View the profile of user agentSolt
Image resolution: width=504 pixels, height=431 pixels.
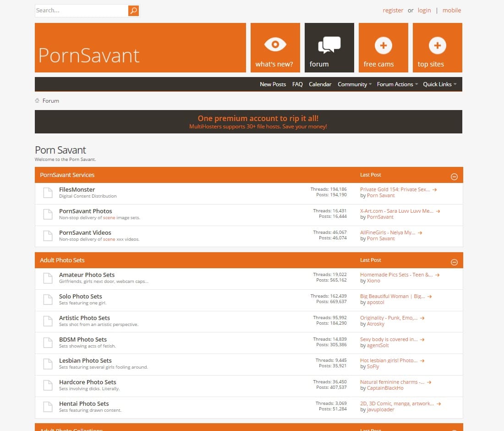378,345
